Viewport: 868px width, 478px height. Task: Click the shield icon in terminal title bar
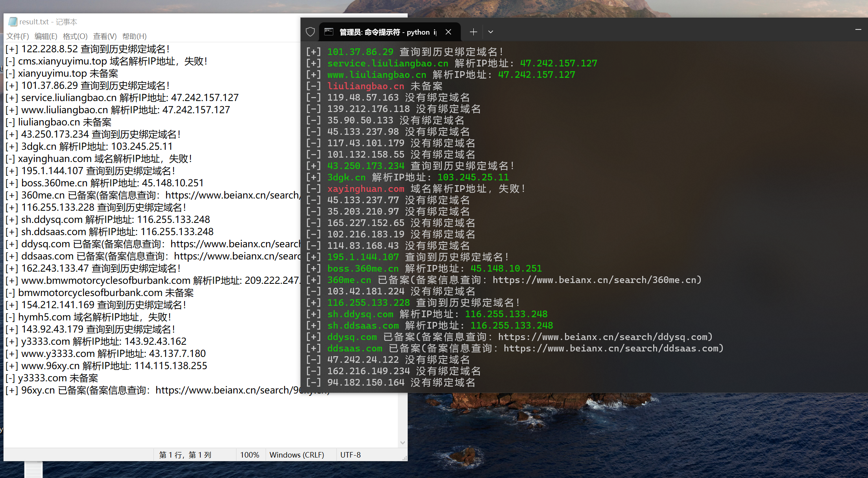tap(310, 32)
